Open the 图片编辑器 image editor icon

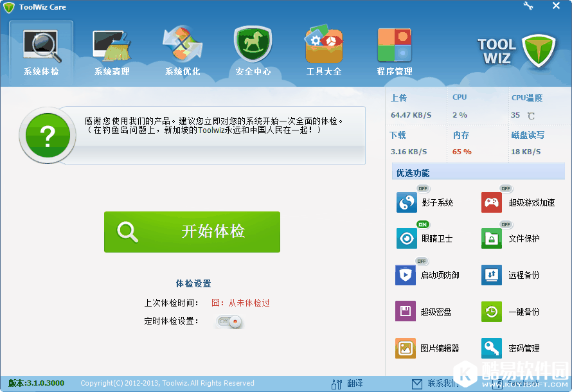(406, 348)
